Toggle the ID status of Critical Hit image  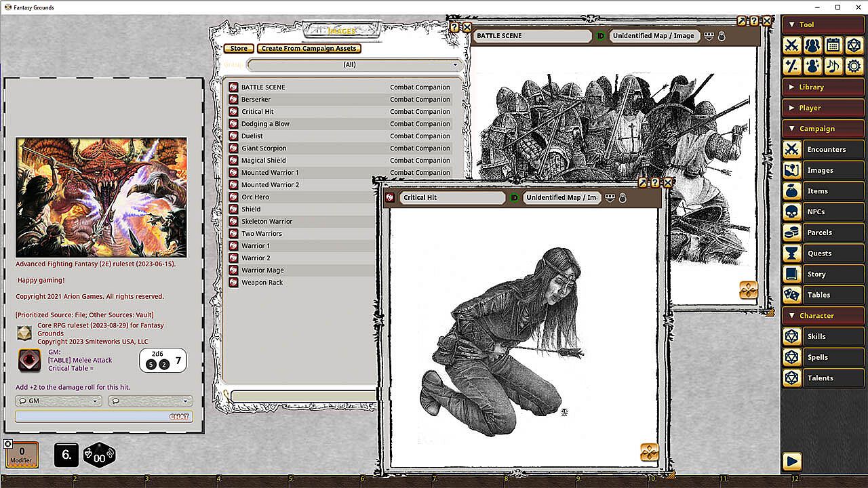pos(514,198)
